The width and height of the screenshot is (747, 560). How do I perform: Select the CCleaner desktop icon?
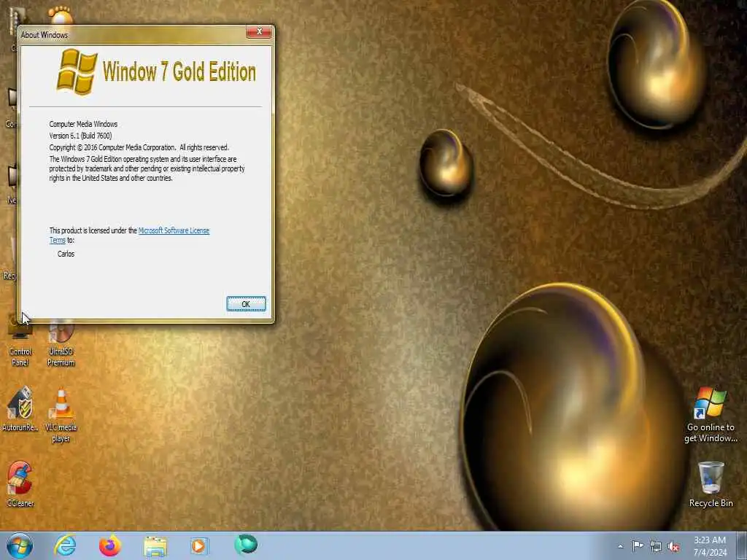tap(20, 484)
